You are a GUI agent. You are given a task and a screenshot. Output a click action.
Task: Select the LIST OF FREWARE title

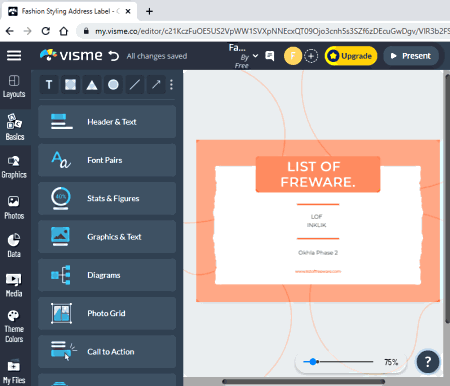point(318,174)
